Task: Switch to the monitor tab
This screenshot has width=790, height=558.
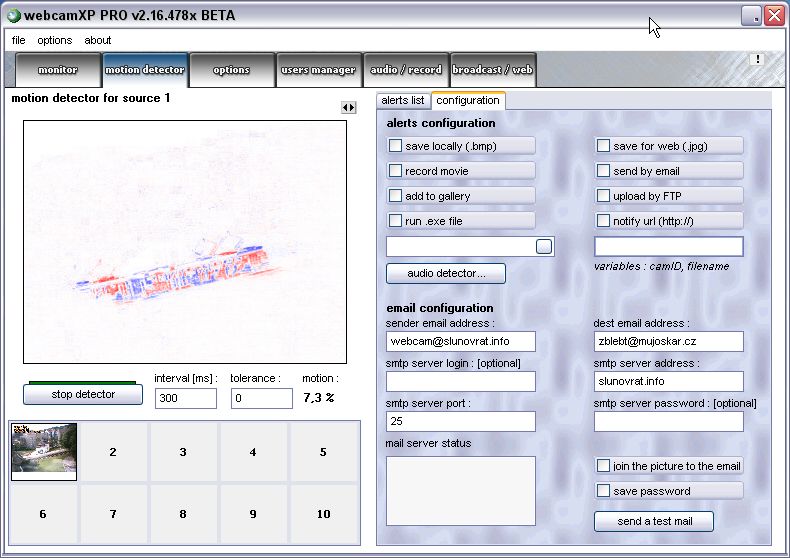Action: [58, 69]
